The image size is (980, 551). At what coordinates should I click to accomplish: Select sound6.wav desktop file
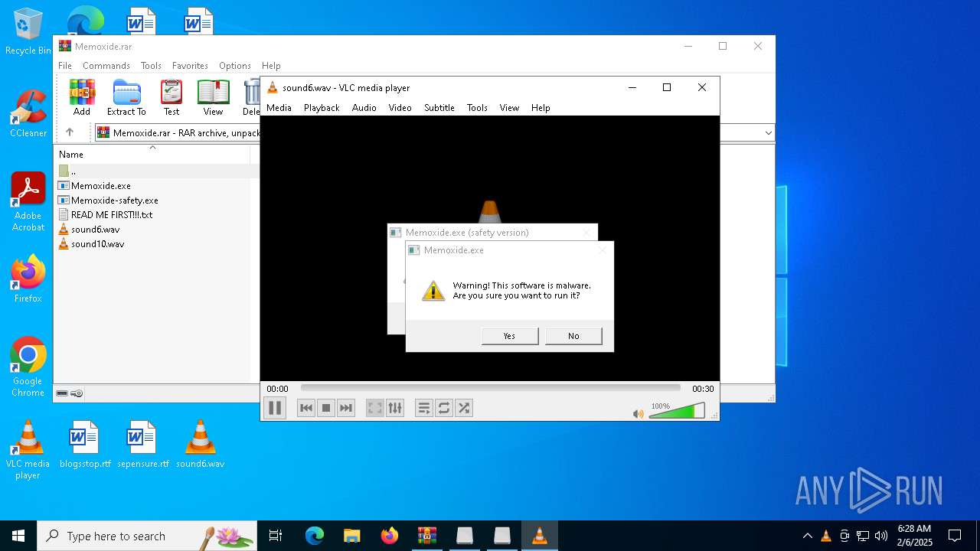click(201, 445)
